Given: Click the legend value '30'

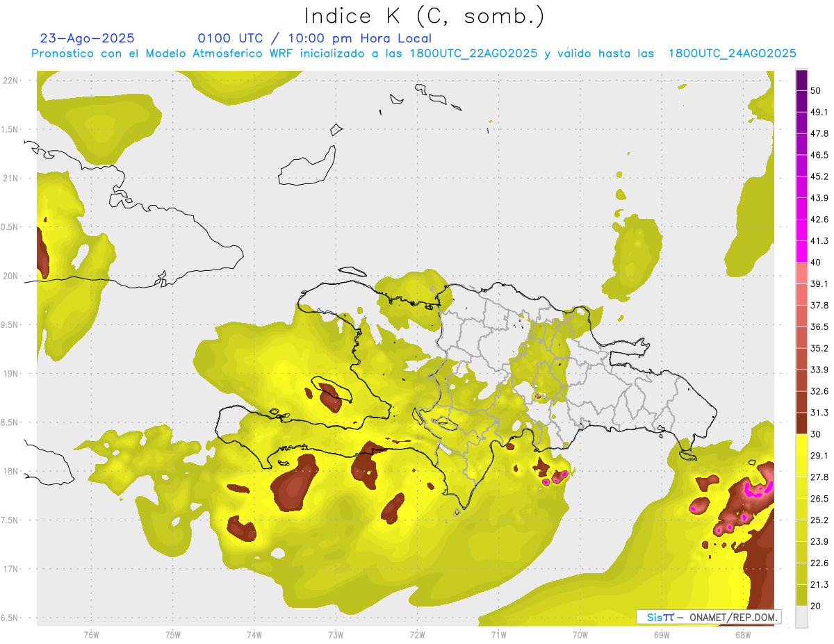Looking at the screenshot, I should [x=817, y=434].
